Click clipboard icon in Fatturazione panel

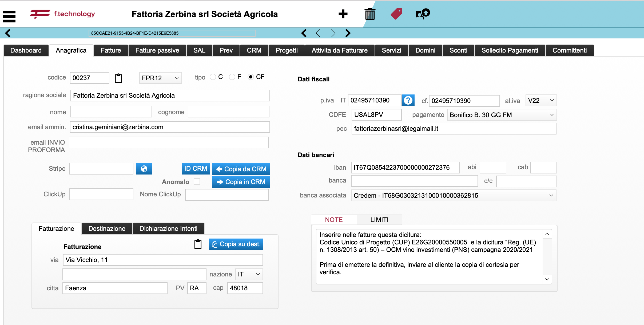click(198, 244)
